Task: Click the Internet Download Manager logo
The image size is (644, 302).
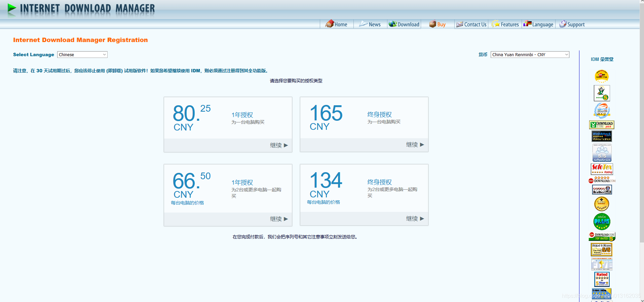Action: coord(81,9)
